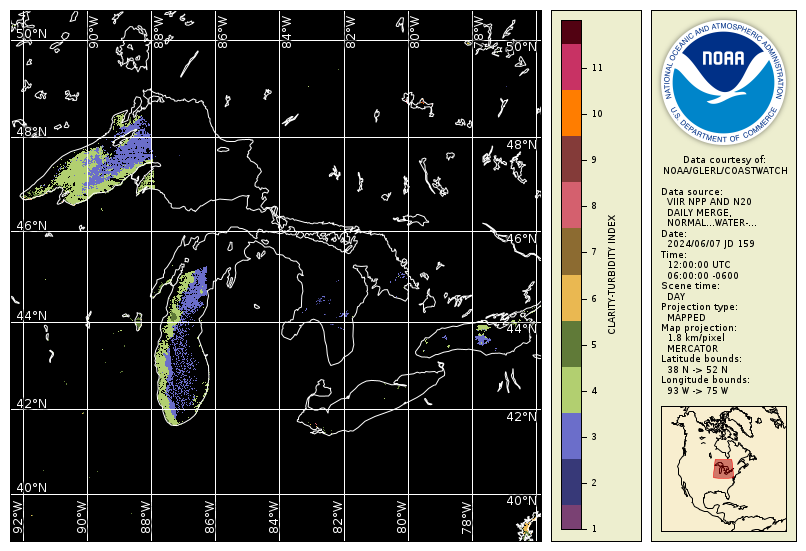Select the pink color band at index 8

(x=571, y=205)
